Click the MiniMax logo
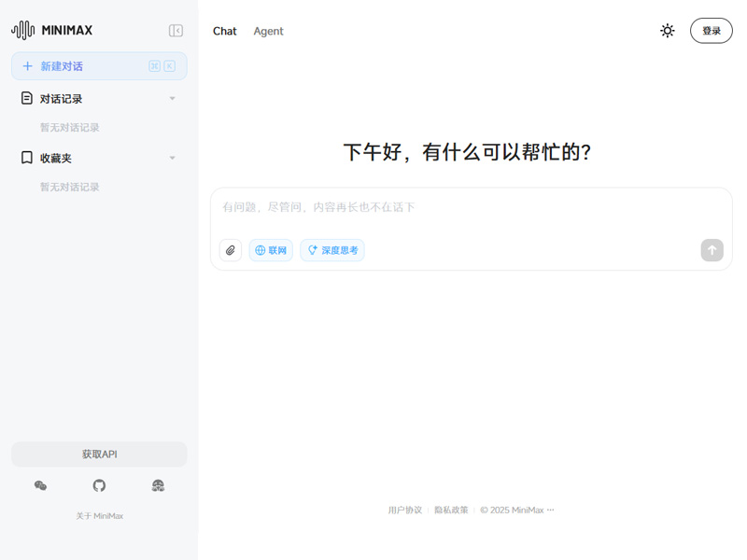Viewport: 747px width, 560px height. point(52,31)
